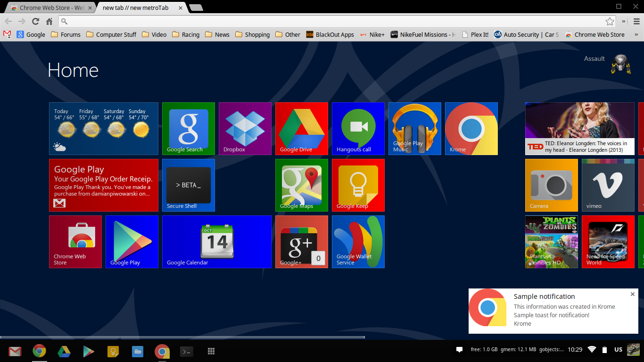This screenshot has width=644, height=362.
Task: Click the horizontal scrollbar at page bottom
Action: [182, 337]
